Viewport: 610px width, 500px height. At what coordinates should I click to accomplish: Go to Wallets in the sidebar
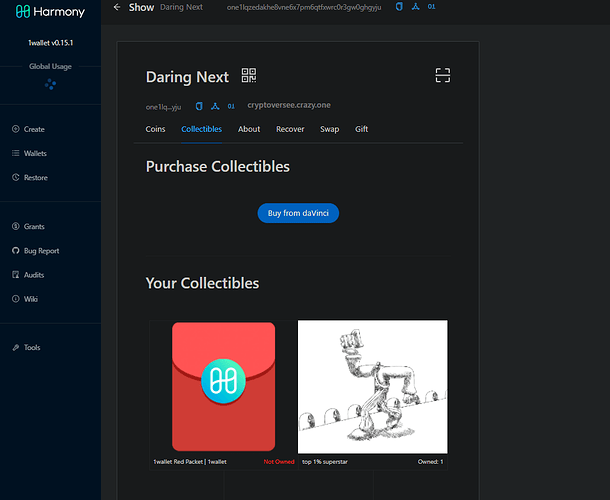click(35, 154)
